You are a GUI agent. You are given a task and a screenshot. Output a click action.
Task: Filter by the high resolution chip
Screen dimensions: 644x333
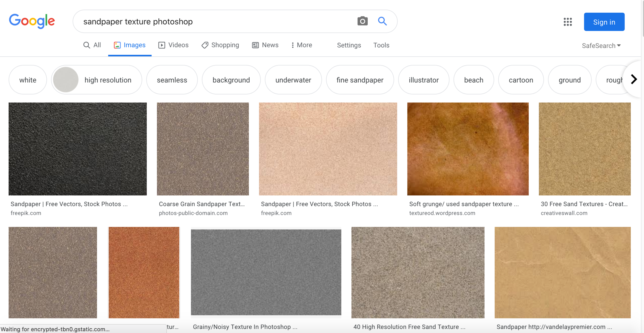[97, 80]
